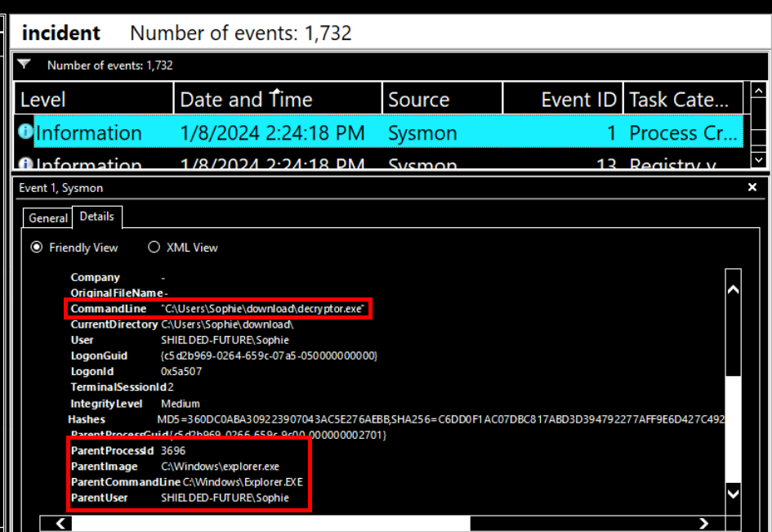772x532 pixels.
Task: Sort by Date and Time column
Action: 278,100
